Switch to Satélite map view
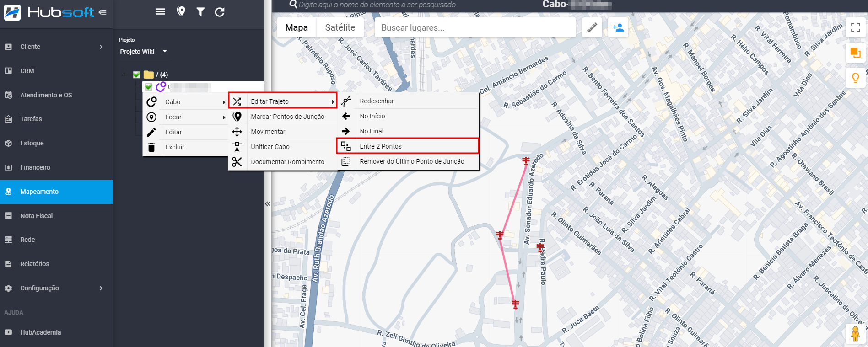 pyautogui.click(x=340, y=27)
